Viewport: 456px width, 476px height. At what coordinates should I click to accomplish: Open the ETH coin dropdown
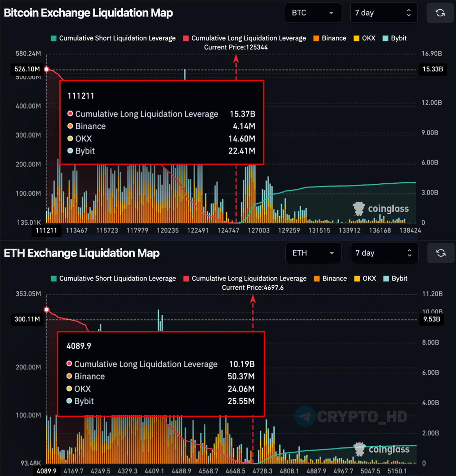313,253
